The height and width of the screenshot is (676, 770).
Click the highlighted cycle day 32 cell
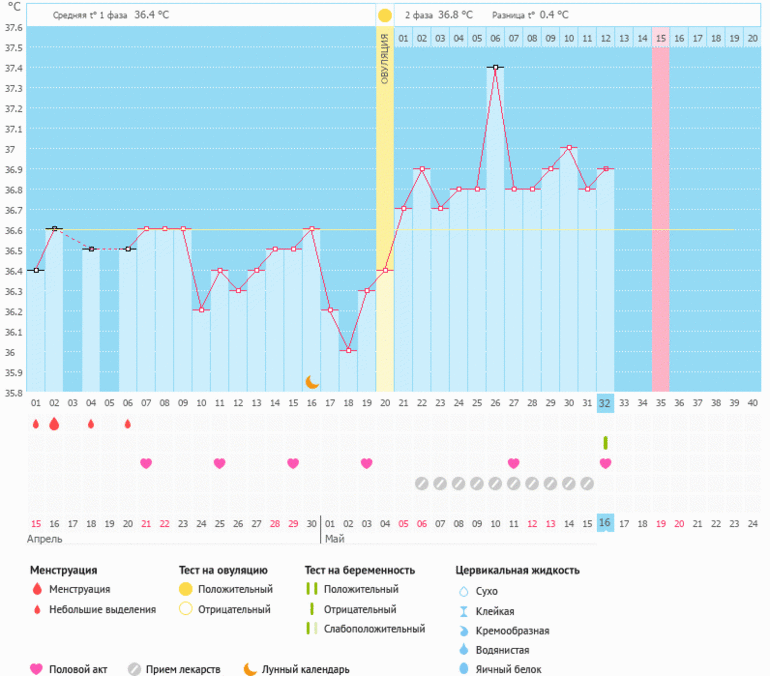coord(605,403)
